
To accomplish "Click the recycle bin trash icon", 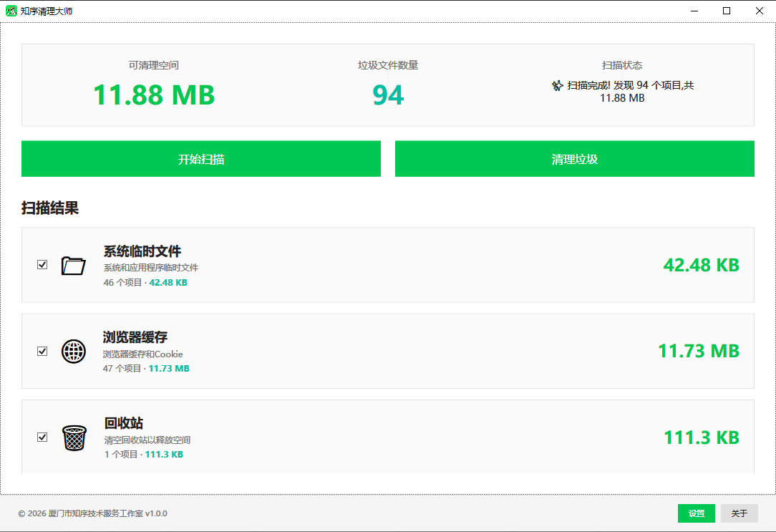I will point(74,437).
